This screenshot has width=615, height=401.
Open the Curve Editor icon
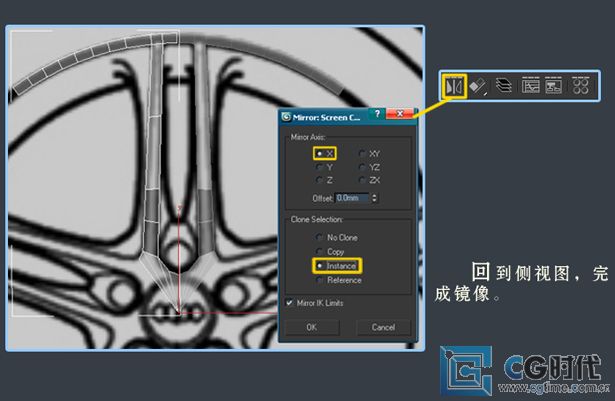[530, 87]
